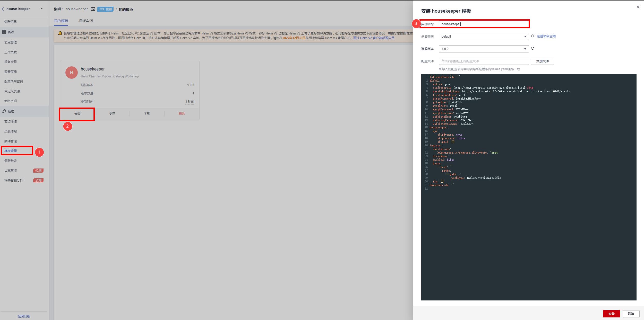This screenshot has height=320, width=644.
Task: Open the 命名空间 default dropdown
Action: click(x=483, y=37)
